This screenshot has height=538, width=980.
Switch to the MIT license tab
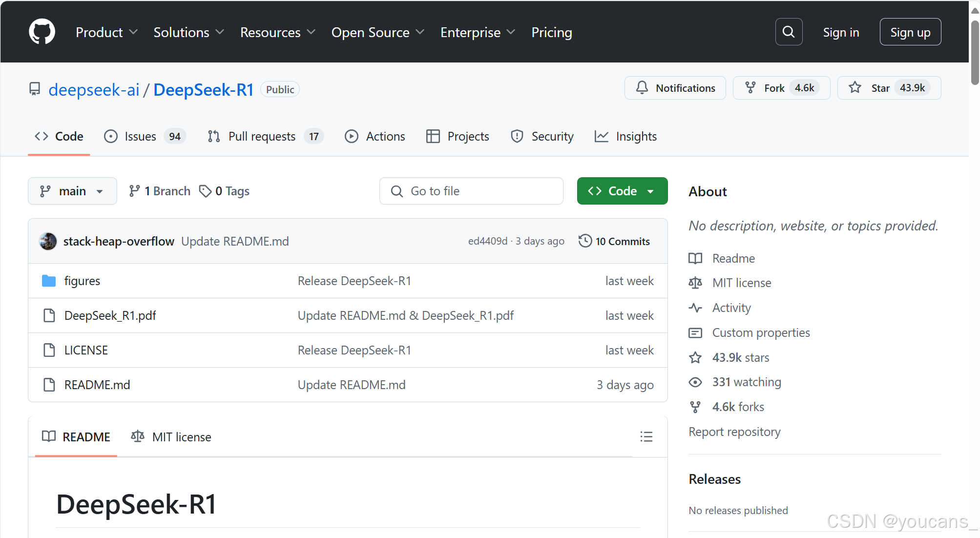point(171,437)
